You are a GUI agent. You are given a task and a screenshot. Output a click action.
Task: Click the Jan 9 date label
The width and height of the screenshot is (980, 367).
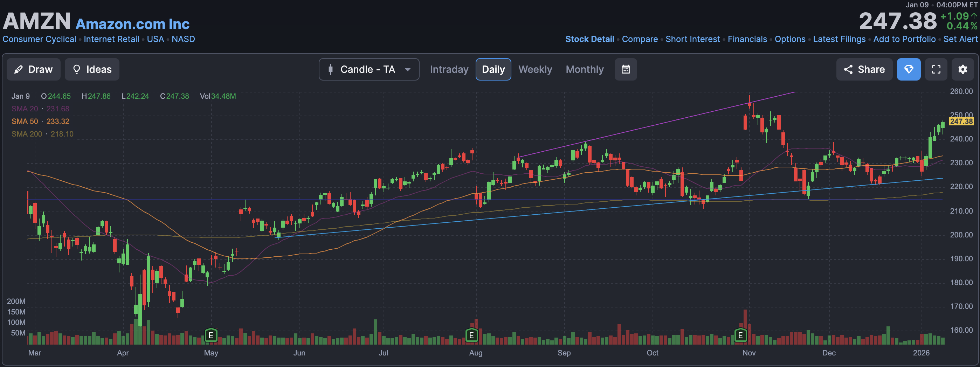click(21, 96)
